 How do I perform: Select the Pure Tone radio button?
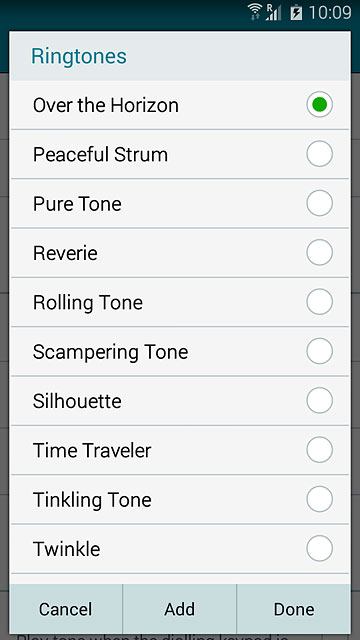[320, 203]
